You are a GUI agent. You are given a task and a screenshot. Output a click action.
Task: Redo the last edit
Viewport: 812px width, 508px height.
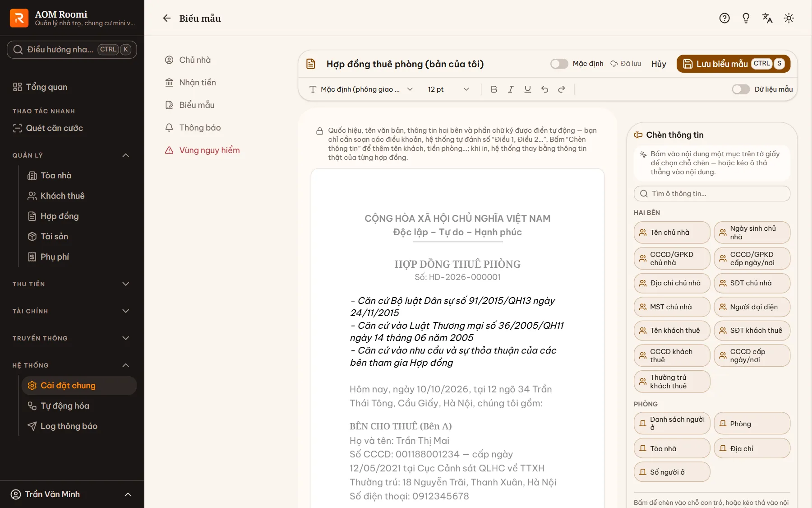[562, 89]
